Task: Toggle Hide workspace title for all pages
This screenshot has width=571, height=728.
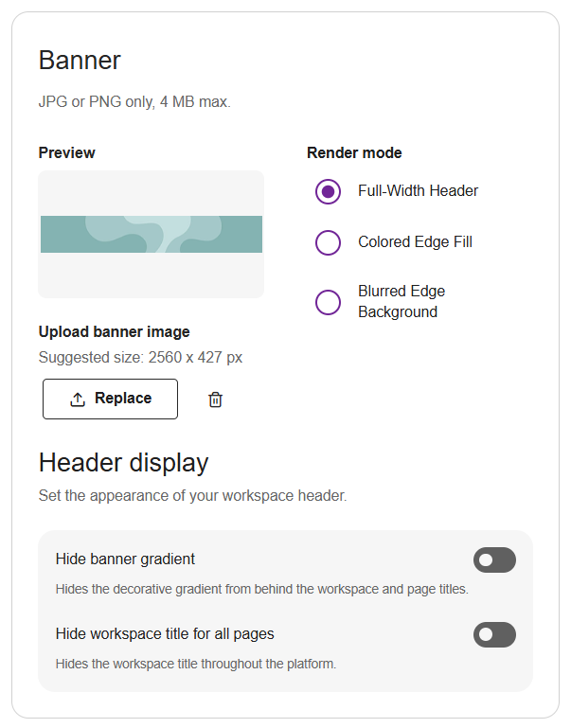Action: pyautogui.click(x=494, y=634)
